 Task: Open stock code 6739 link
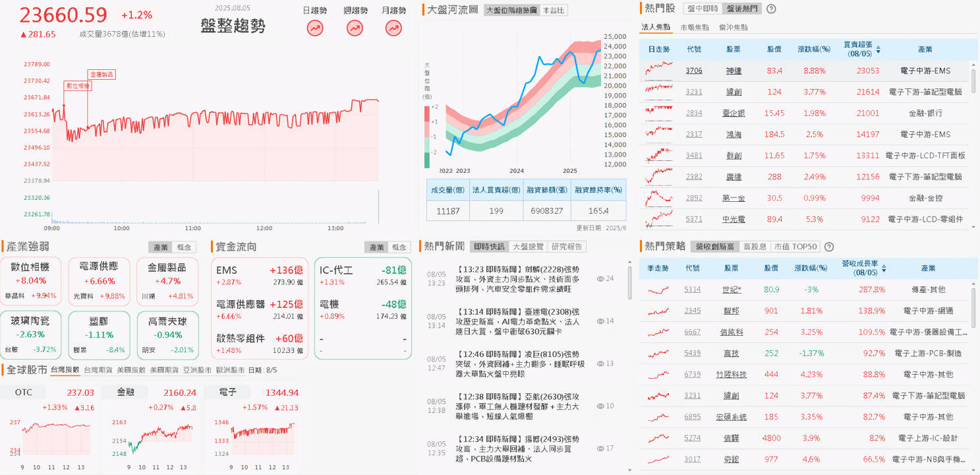pos(693,375)
